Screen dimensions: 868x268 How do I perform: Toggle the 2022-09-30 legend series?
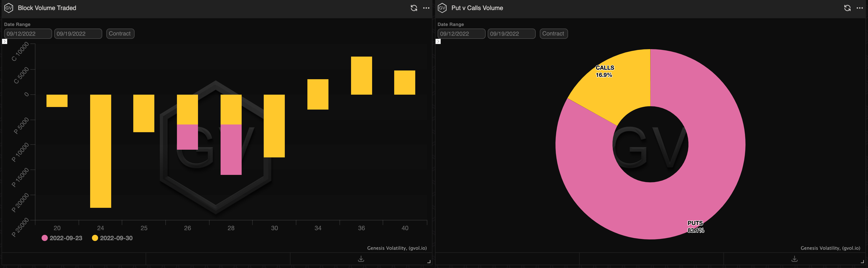tap(112, 238)
